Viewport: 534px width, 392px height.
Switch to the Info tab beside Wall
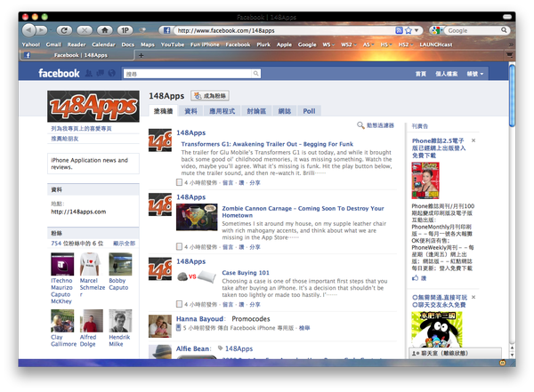(x=190, y=111)
